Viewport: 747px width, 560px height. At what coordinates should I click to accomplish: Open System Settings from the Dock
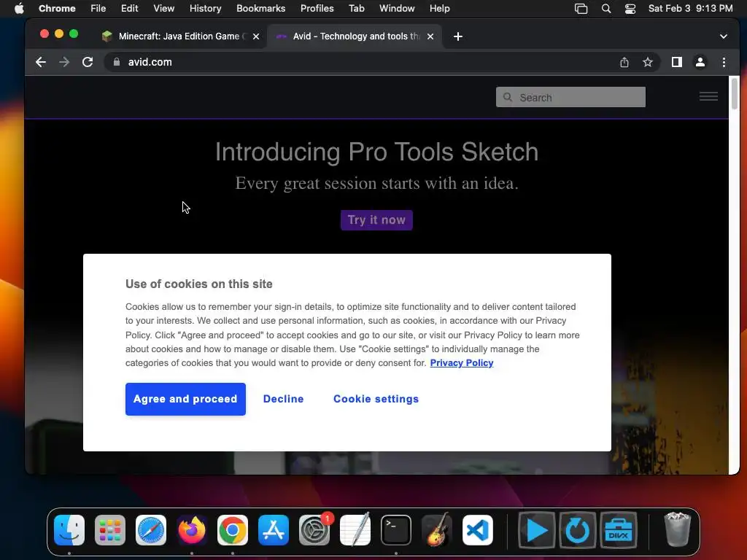[314, 530]
